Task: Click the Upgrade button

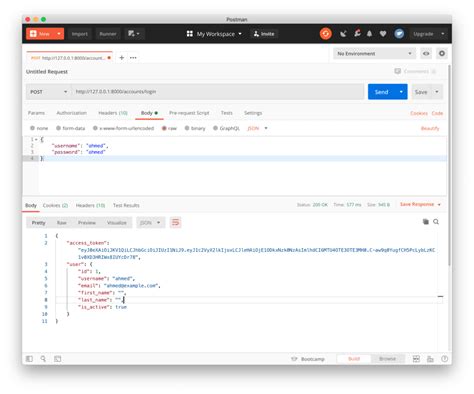Action: pos(423,34)
